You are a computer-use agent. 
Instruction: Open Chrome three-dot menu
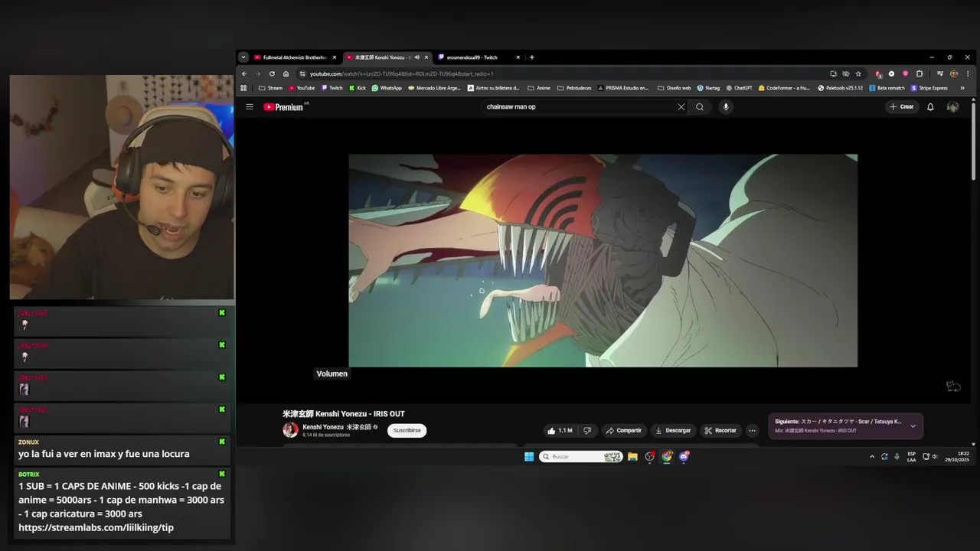967,73
